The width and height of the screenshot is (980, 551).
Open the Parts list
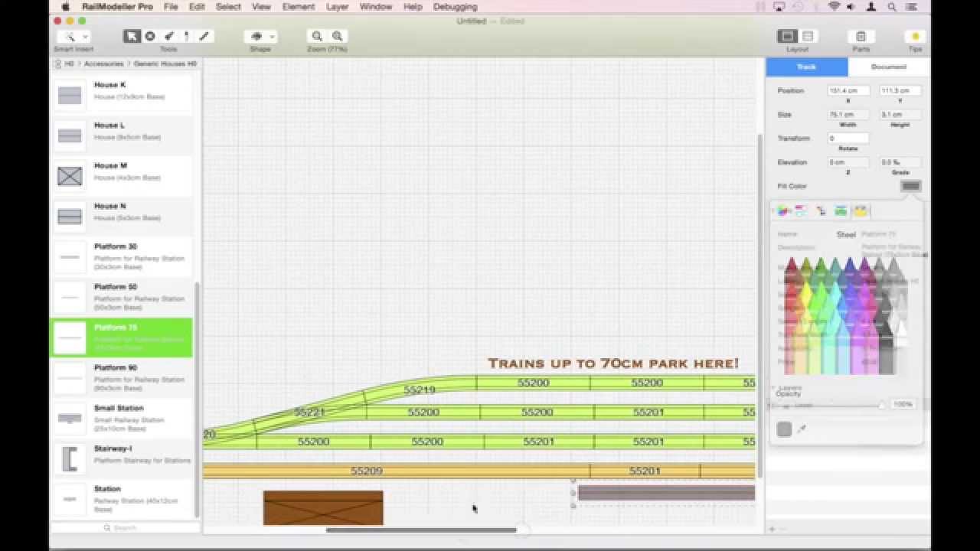(861, 36)
